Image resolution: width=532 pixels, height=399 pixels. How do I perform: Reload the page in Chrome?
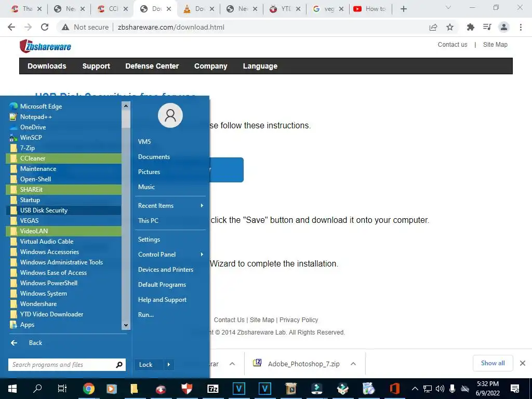click(45, 27)
